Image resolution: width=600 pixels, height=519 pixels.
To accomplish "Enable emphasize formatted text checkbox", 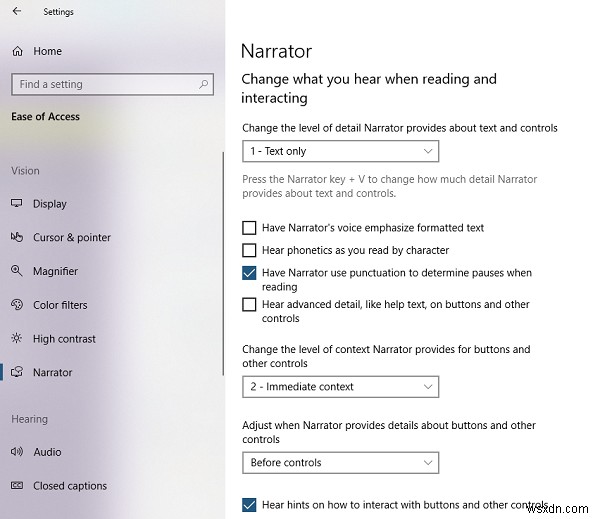I will [249, 228].
